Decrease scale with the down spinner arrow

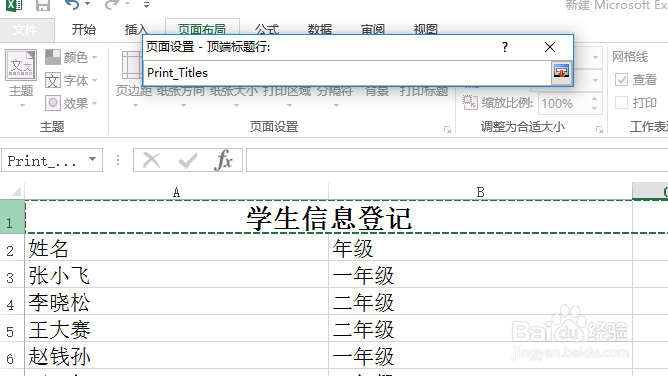pos(594,109)
